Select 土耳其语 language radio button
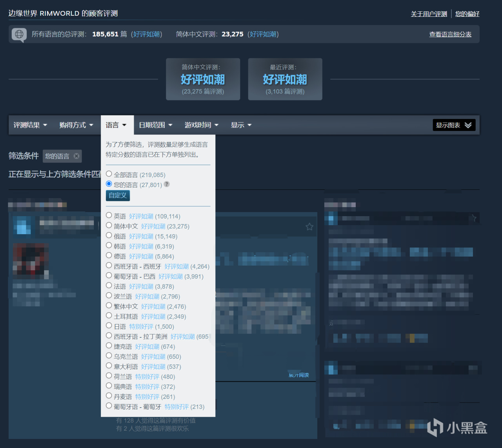Viewport: 502px width, 448px height. 109,315
